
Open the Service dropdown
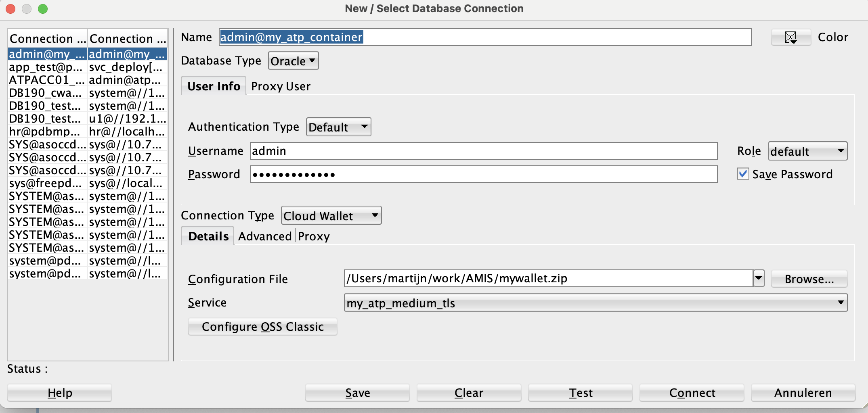841,303
